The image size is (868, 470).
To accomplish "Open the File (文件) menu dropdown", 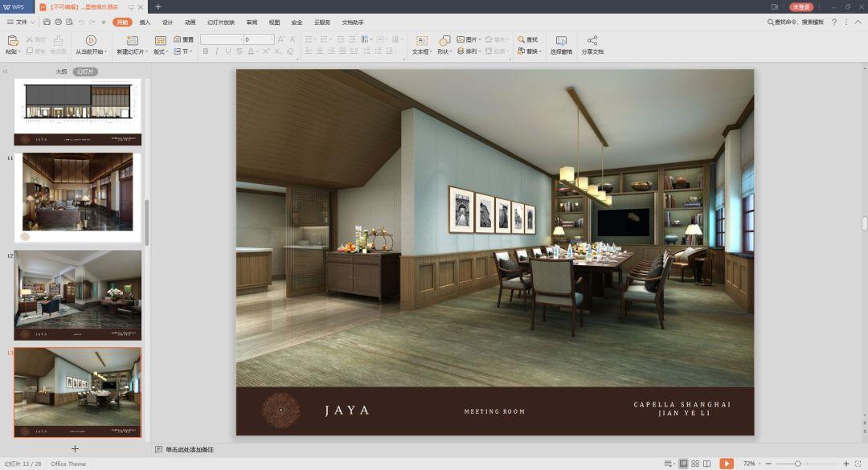I will click(20, 22).
